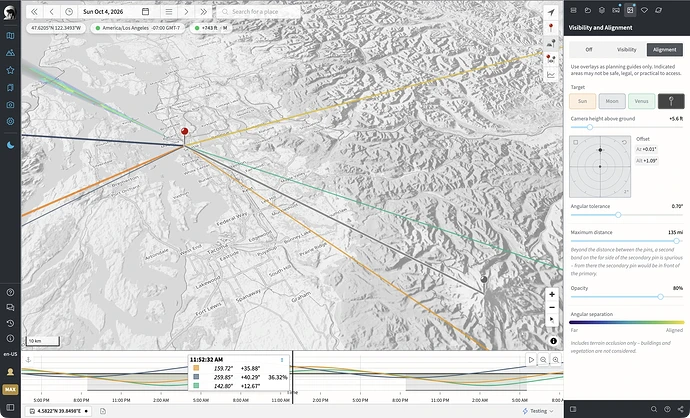Open the map view in left sidebar
The height and width of the screenshot is (418, 690).
[10, 36]
